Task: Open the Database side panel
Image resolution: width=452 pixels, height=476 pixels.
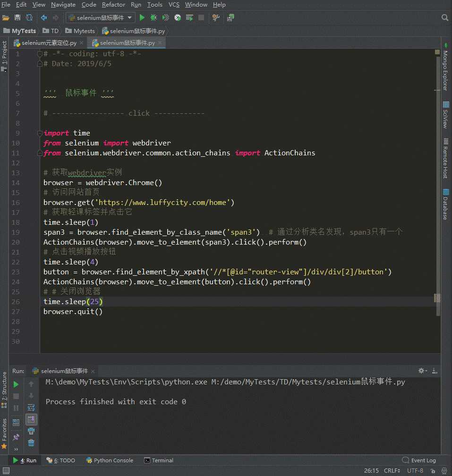Action: (x=446, y=204)
